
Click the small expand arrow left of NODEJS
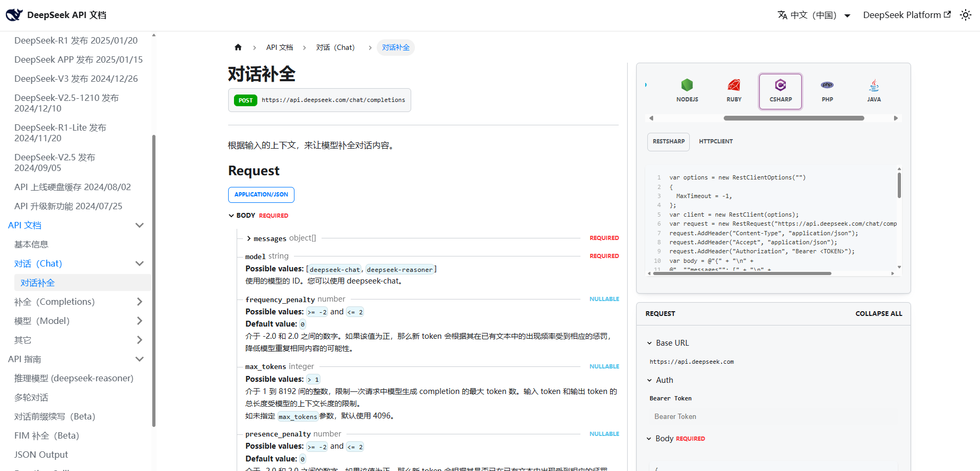(x=646, y=85)
